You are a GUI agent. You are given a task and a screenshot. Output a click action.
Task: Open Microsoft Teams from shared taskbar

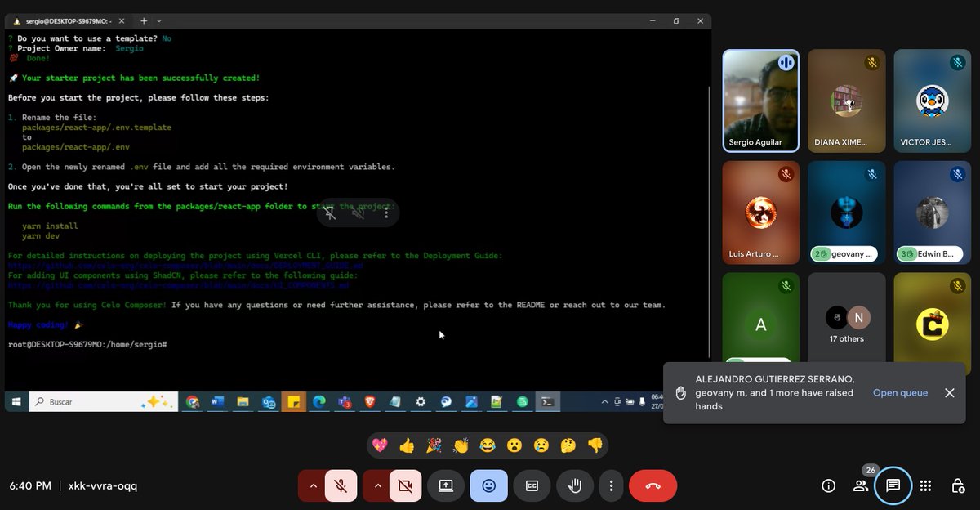coord(345,402)
